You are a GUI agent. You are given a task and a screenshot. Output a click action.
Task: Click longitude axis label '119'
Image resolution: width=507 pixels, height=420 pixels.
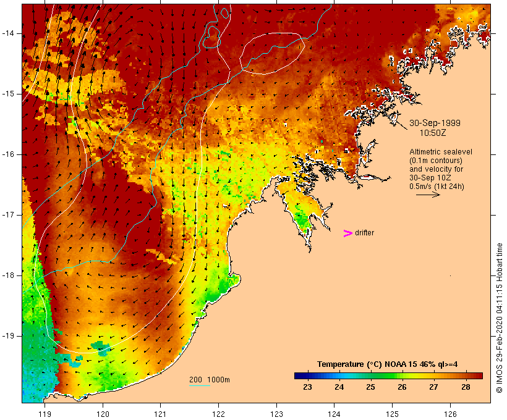pyautogui.click(x=45, y=414)
